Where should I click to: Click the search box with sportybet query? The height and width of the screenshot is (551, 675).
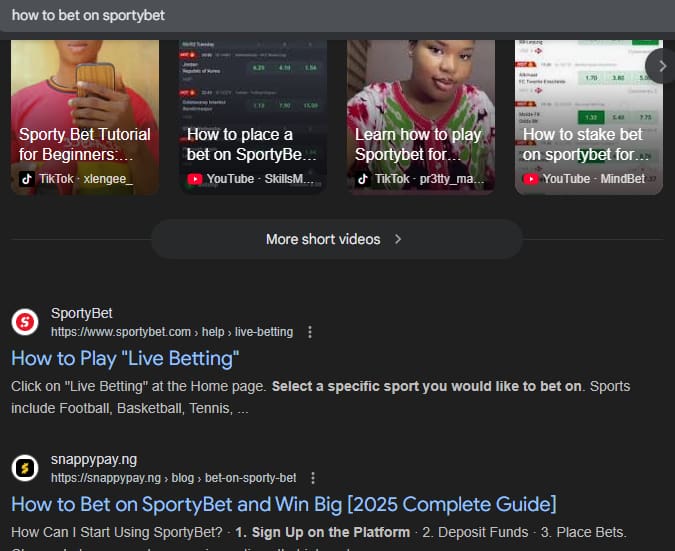338,15
